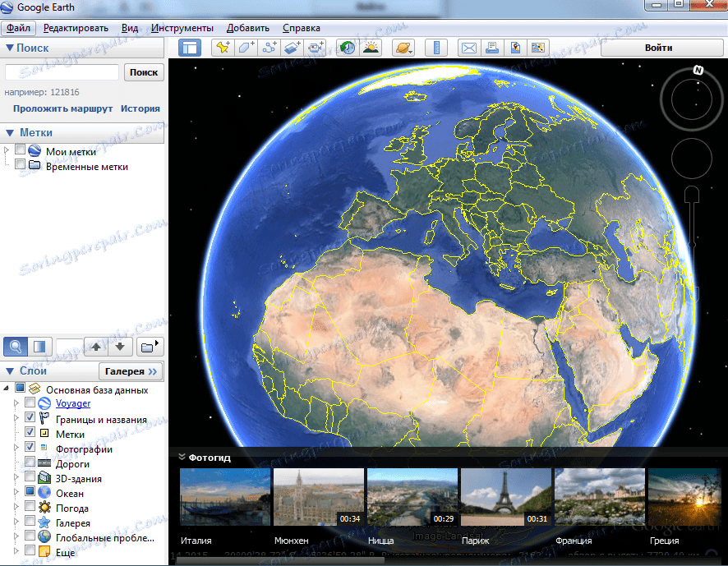Open the Файл menu
This screenshot has height=566, width=728.
pos(18,28)
